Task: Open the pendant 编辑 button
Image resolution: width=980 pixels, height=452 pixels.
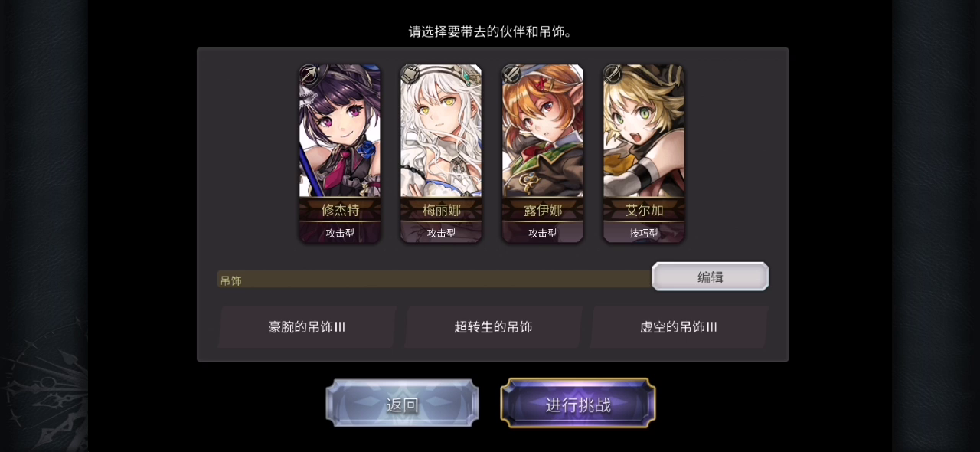Action: pyautogui.click(x=710, y=277)
